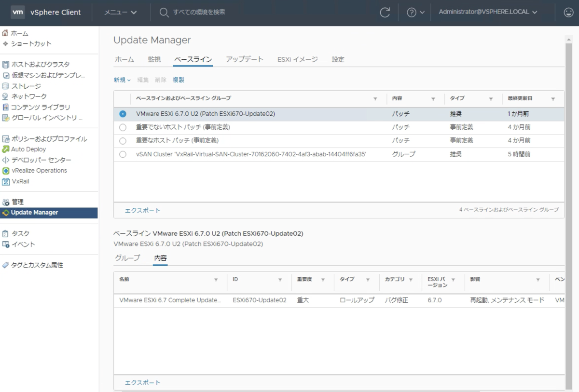Filter the 名前 column in lower table
Viewport: 579px width, 392px height.
[216, 280]
